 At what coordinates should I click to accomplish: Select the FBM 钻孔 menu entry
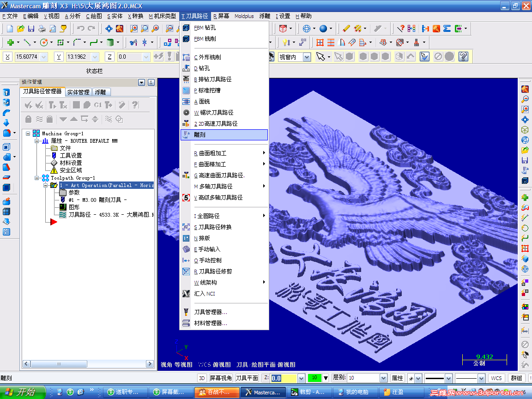pos(224,28)
